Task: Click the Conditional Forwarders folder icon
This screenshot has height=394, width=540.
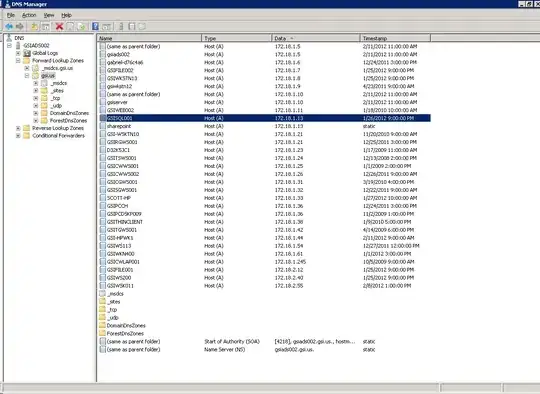Action: click(x=27, y=136)
